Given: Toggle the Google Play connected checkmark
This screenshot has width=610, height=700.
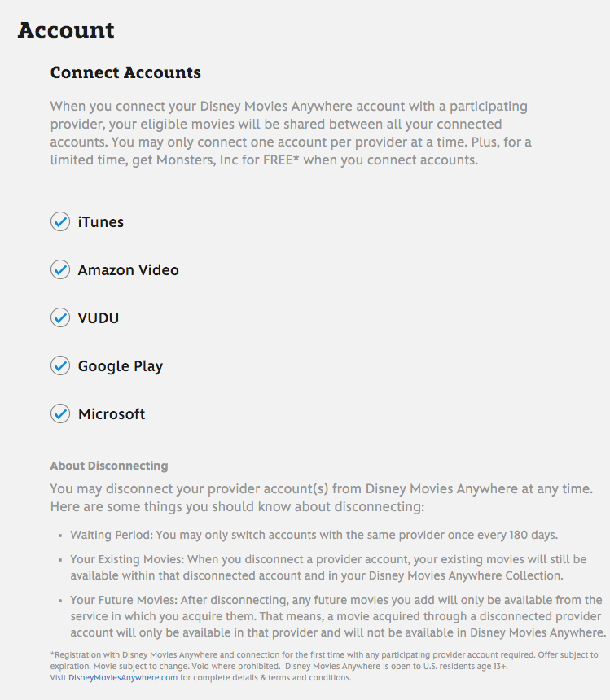Looking at the screenshot, I should (60, 365).
